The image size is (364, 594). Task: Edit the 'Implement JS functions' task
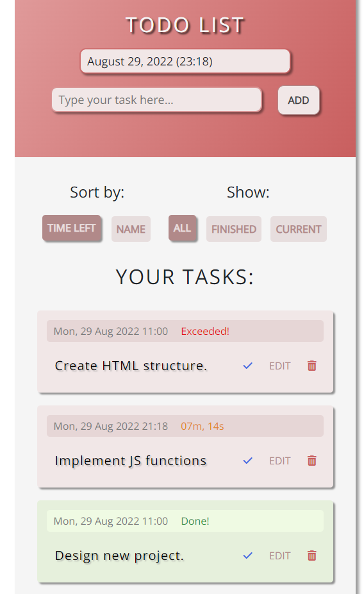tap(279, 461)
